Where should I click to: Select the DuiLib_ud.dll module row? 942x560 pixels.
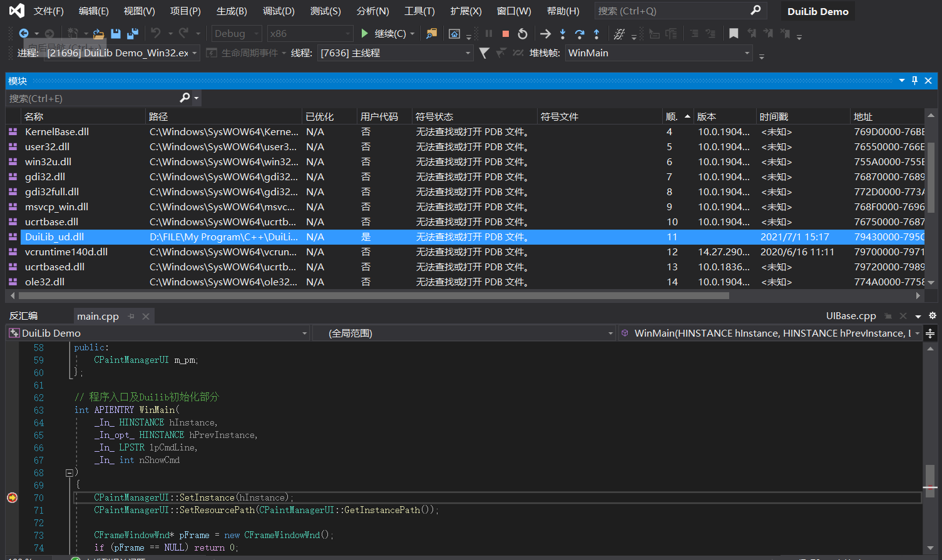point(54,237)
